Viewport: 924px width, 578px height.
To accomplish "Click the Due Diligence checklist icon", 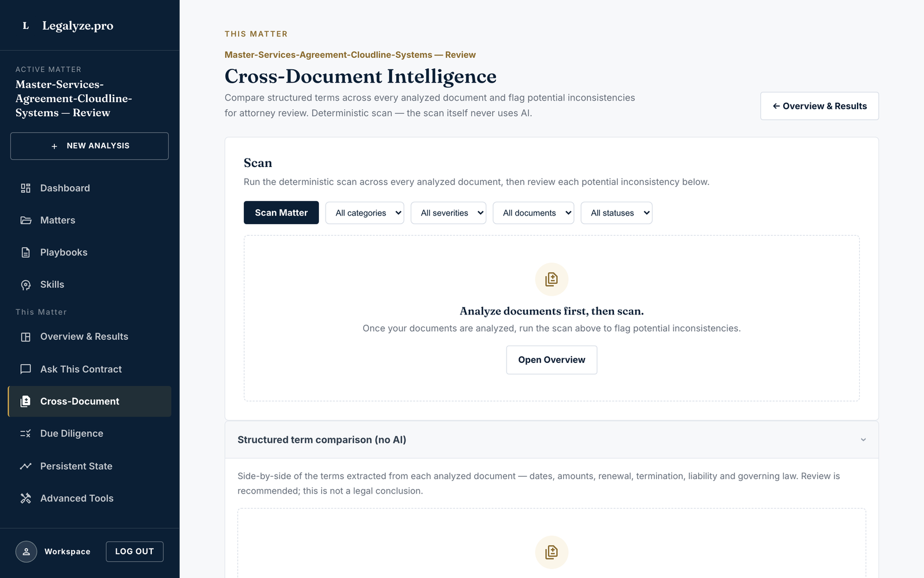I will [25, 433].
